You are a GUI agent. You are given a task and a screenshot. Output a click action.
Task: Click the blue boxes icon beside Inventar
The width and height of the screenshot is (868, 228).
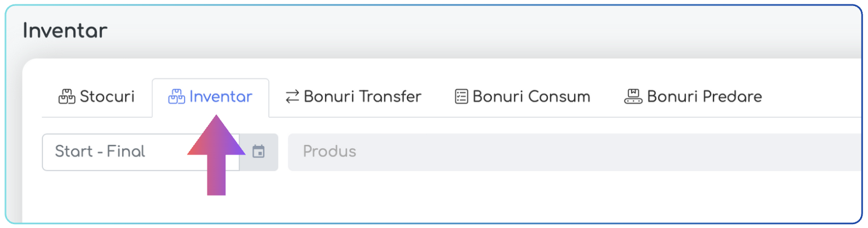tap(176, 96)
